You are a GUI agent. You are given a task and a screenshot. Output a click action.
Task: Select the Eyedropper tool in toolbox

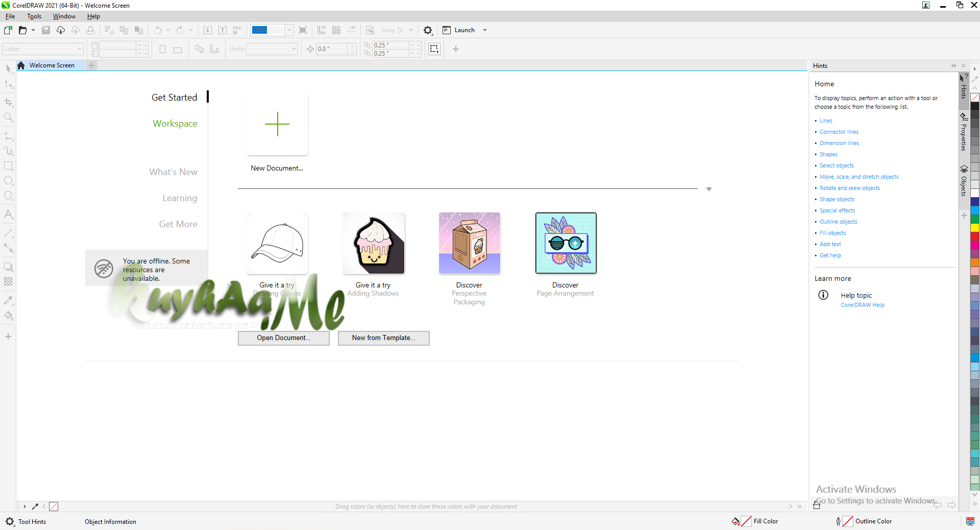[8, 300]
